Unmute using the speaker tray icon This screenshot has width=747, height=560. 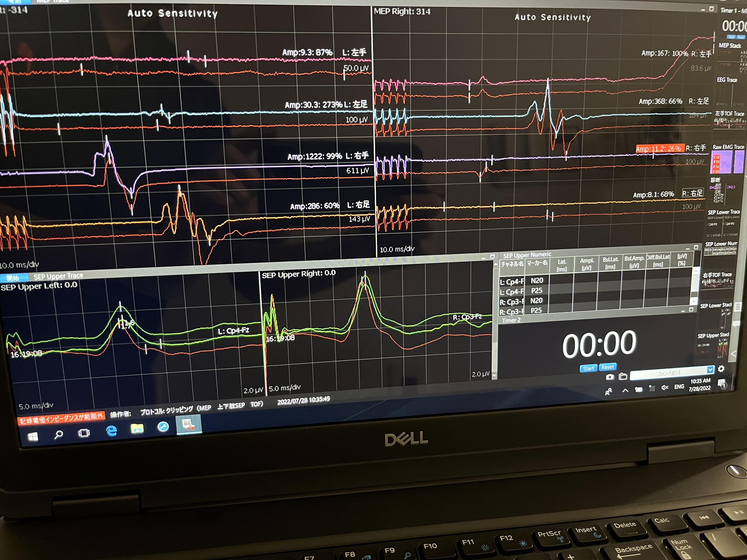tap(665, 388)
